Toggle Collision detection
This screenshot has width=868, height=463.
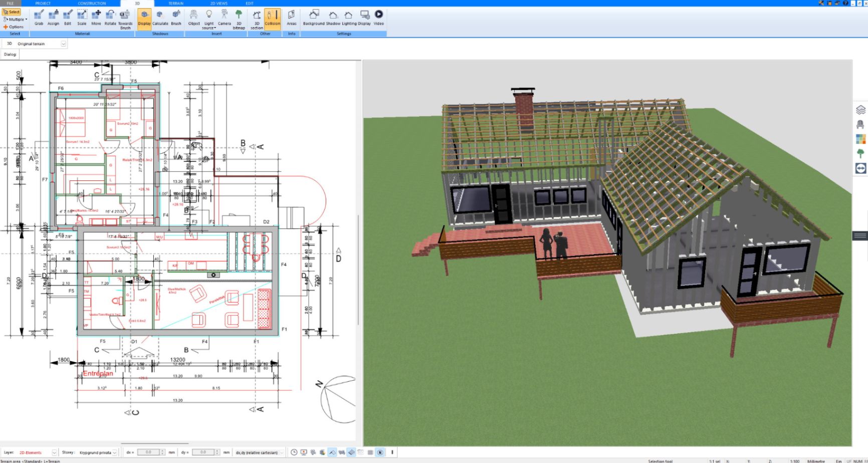pos(273,19)
